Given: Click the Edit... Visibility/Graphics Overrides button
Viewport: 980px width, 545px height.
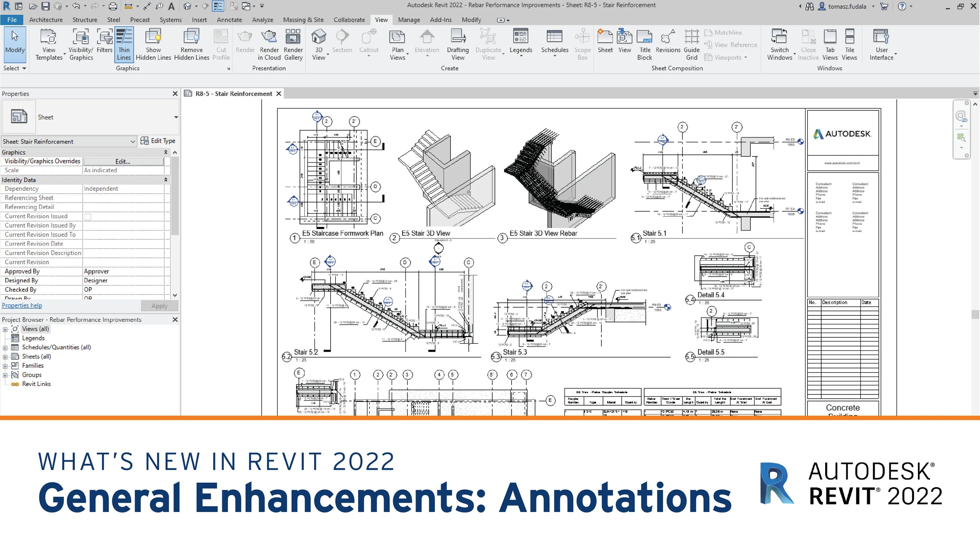Looking at the screenshot, I should click(x=123, y=161).
